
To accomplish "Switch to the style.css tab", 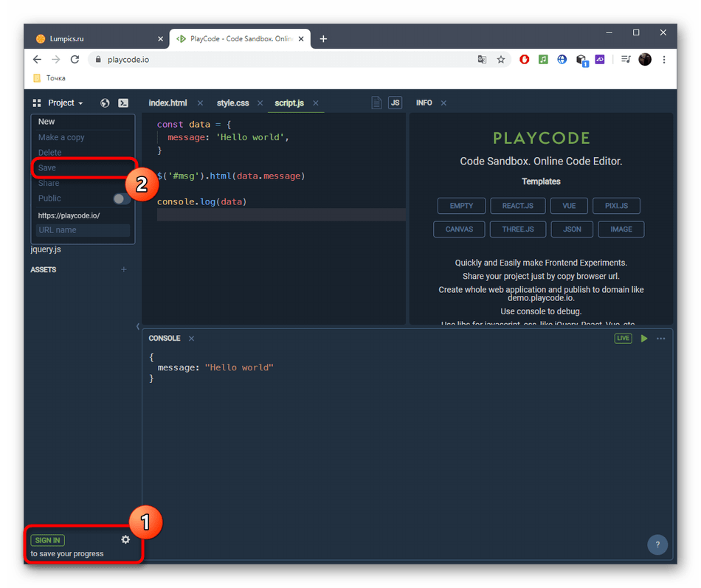I will 232,103.
